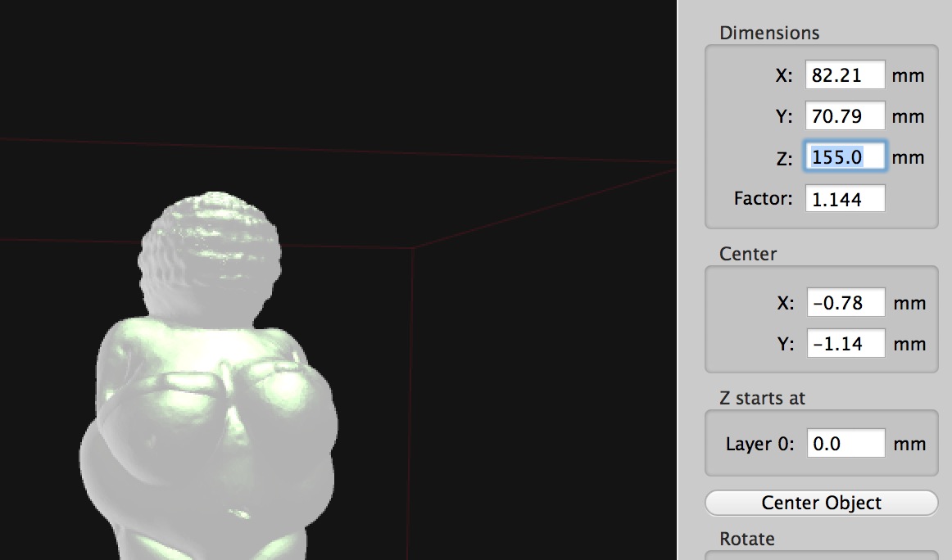Click the "Z starts at" section heading
952x560 pixels.
coord(762,398)
